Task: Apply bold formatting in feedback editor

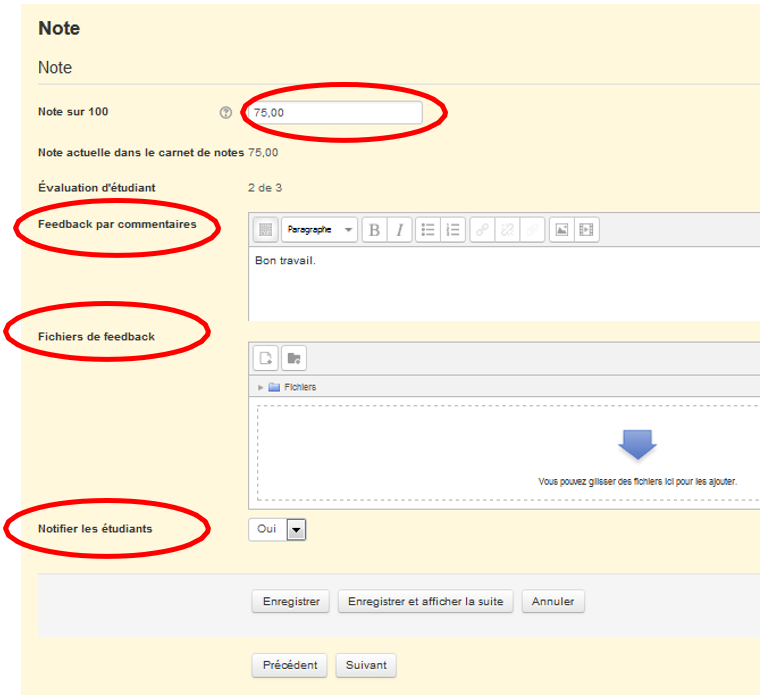Action: [x=374, y=230]
